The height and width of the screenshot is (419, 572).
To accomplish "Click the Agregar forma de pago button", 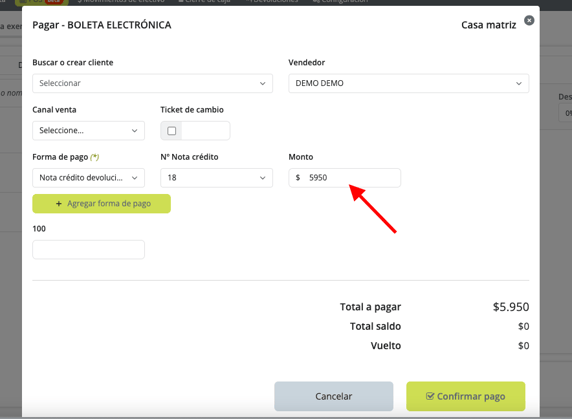I will point(101,203).
